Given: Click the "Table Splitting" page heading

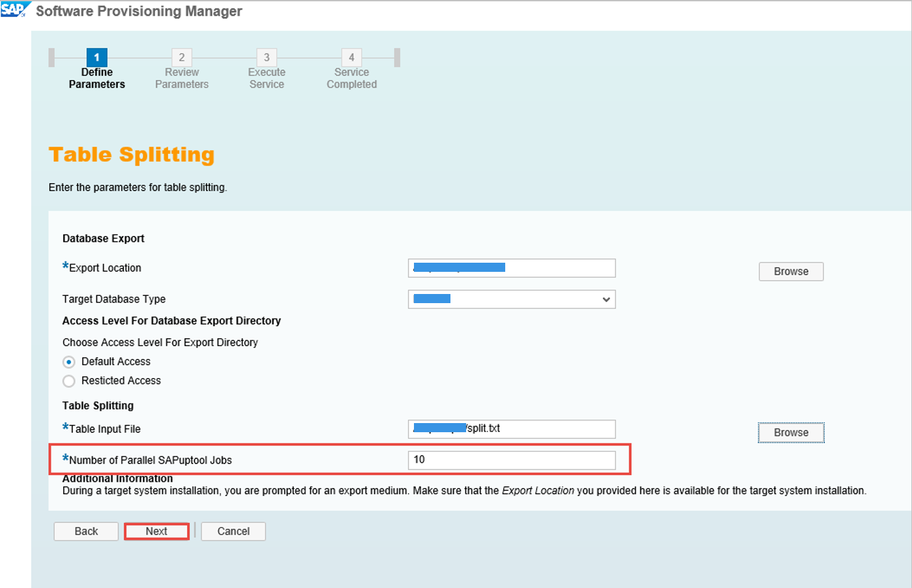Looking at the screenshot, I should 132,154.
